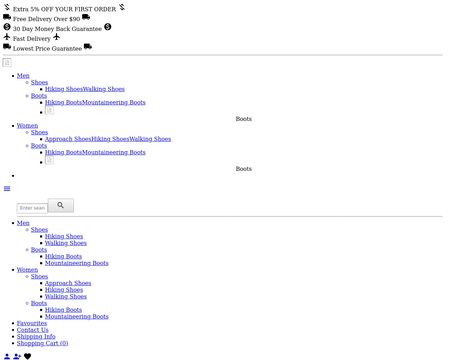Click the dollar coin icon after Money Back Guarantee
The height and width of the screenshot is (360, 450).
[108, 27]
